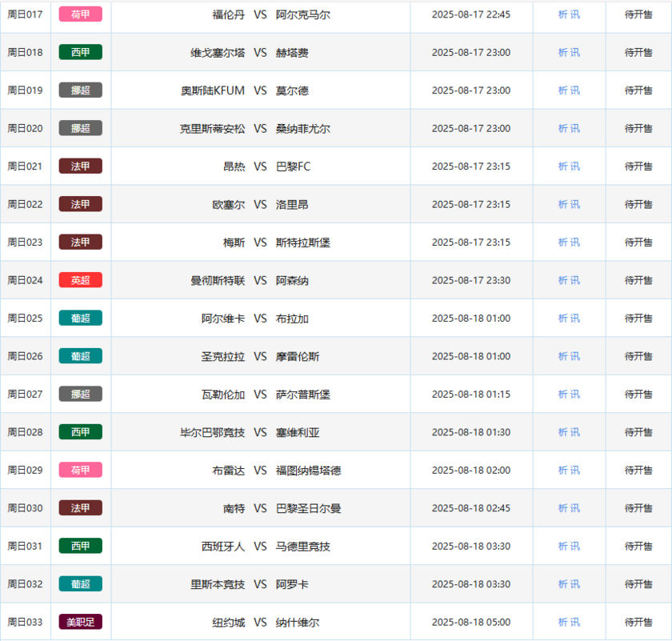Click 西甲 badge in row 周日031
The image size is (672, 641).
(x=80, y=546)
